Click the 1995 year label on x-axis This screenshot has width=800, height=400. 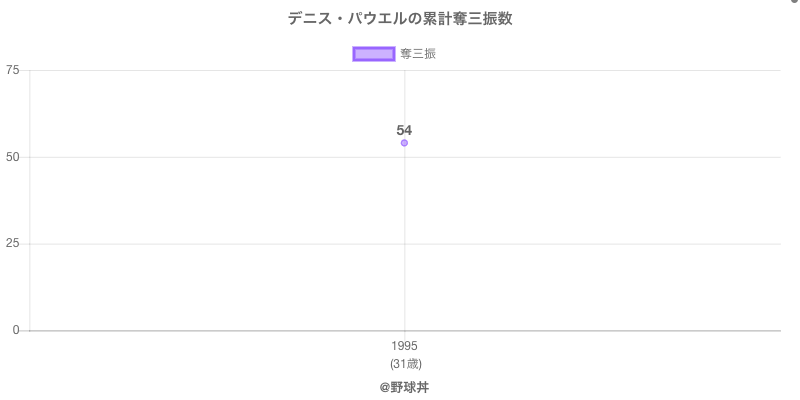[404, 346]
